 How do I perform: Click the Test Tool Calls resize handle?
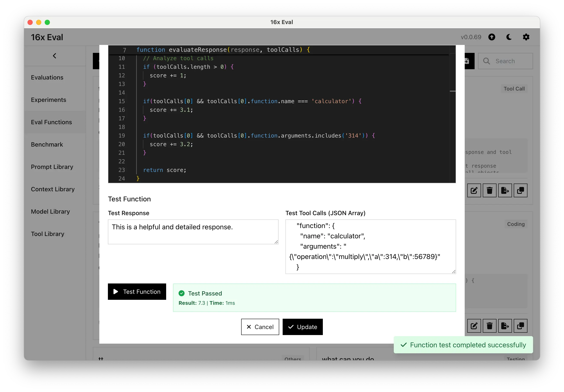pyautogui.click(x=454, y=271)
